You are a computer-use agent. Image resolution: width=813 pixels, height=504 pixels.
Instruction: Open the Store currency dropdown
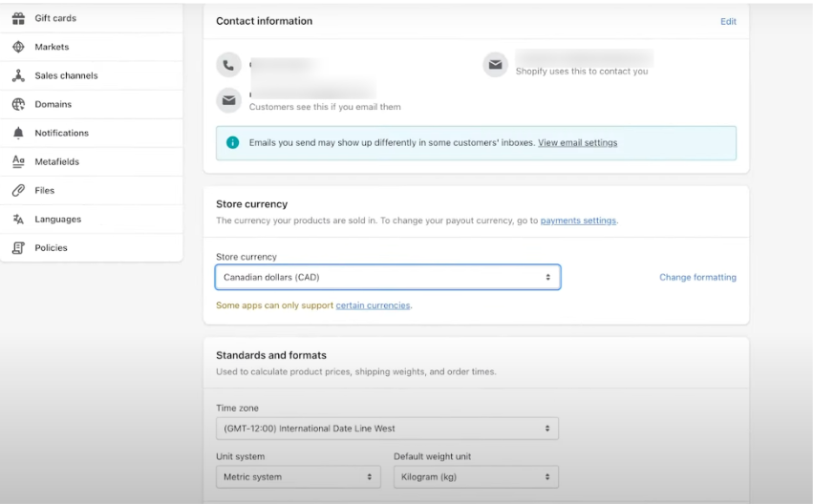388,277
